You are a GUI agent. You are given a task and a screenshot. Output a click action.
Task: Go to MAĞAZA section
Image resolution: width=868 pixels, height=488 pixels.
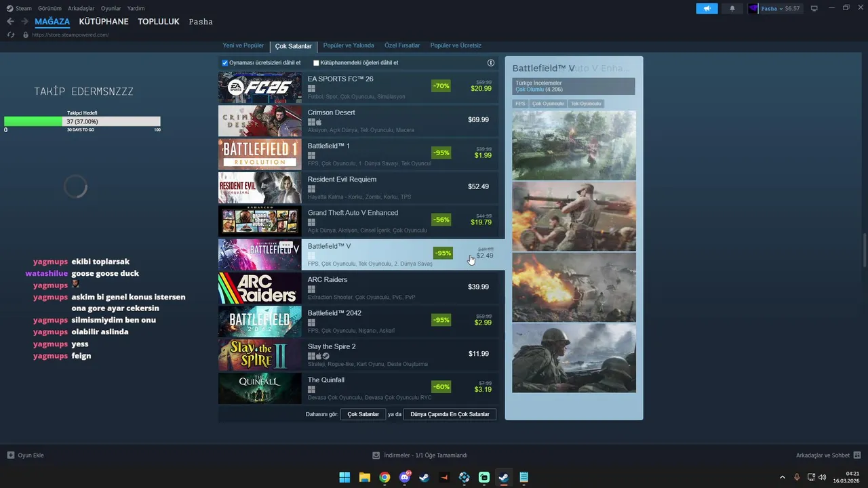tap(52, 22)
